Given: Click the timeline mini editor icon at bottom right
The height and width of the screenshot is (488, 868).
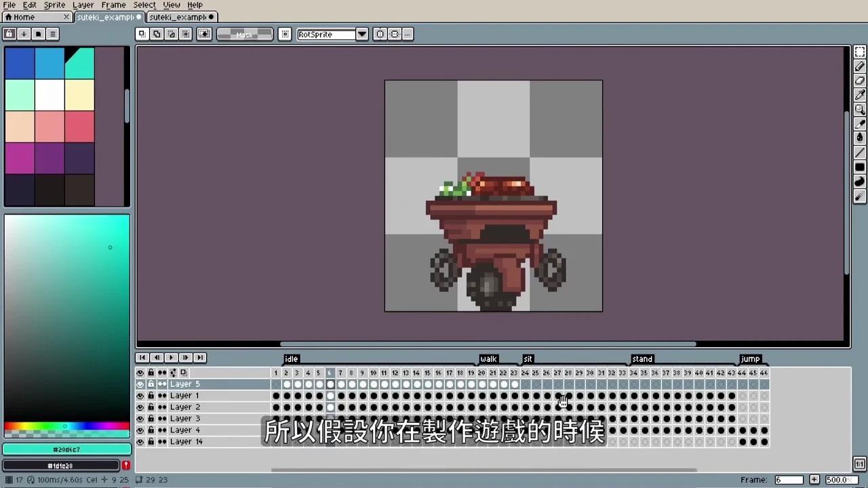Looking at the screenshot, I should (x=859, y=464).
